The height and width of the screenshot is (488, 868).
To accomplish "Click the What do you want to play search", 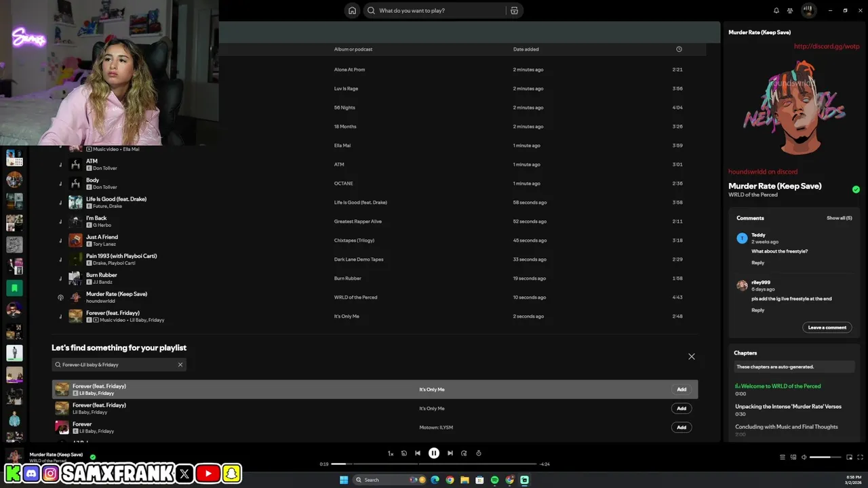I will [x=434, y=10].
